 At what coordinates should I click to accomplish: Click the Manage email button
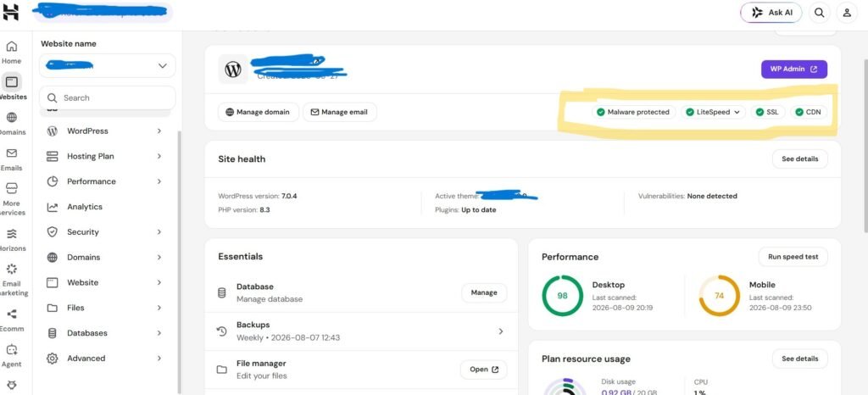coord(339,112)
